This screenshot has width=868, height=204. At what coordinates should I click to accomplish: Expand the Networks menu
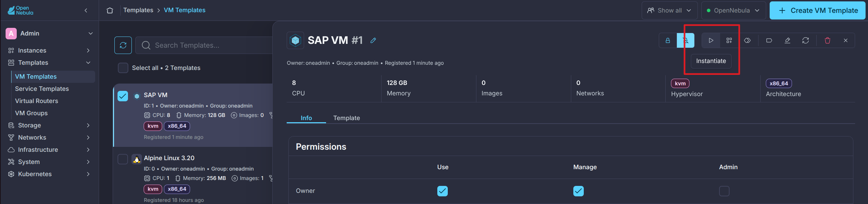tap(88, 138)
